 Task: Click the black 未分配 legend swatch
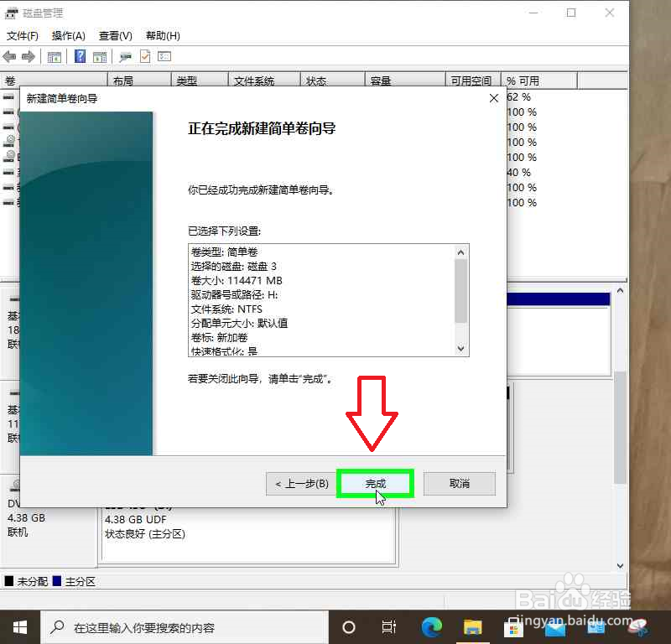[x=9, y=581]
